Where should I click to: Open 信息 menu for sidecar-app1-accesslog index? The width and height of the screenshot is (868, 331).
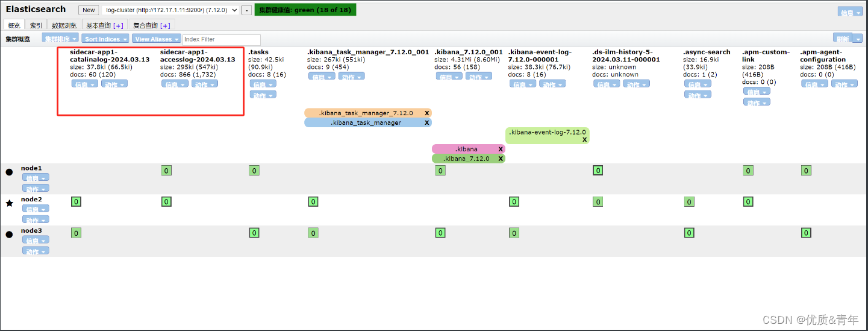[175, 84]
